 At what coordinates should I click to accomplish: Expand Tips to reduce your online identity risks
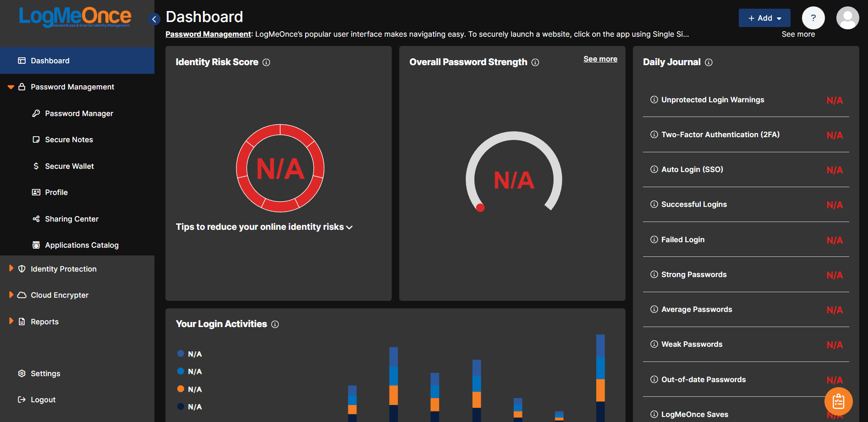[264, 227]
